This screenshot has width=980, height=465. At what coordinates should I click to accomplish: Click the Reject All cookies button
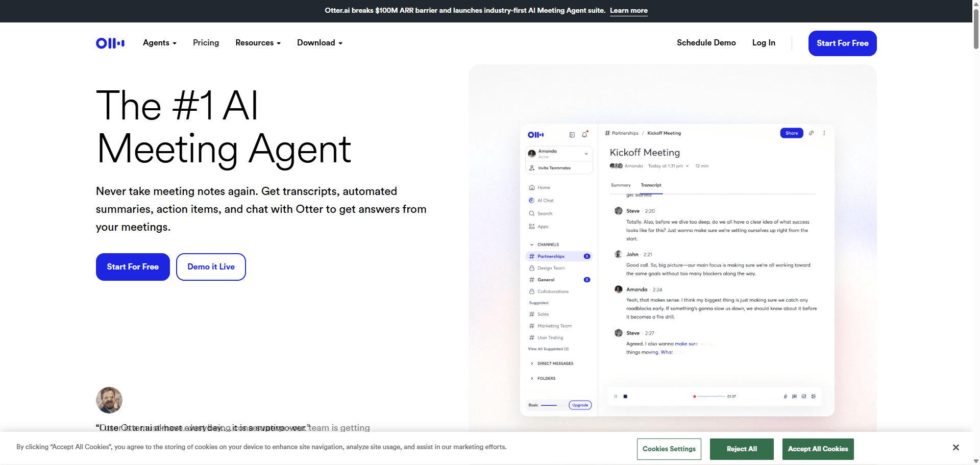pos(742,449)
